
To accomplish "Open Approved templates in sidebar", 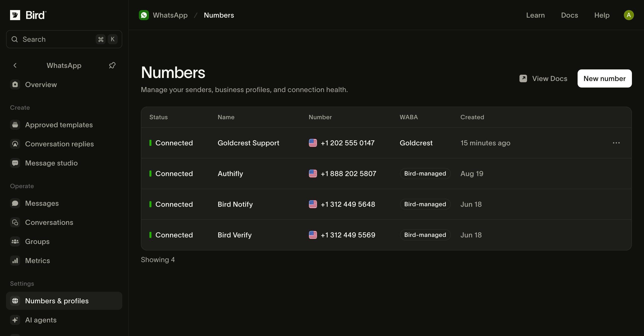I will 64,125.
